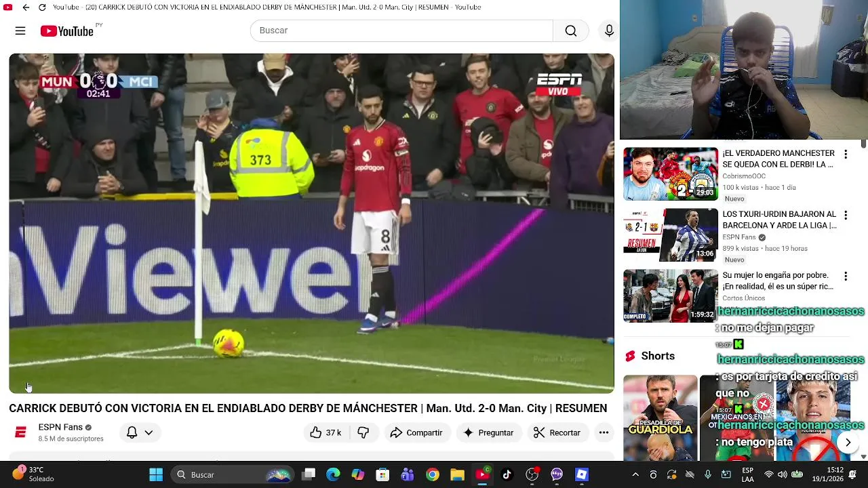Open TikTok from the taskbar
868x488 pixels.
507,474
